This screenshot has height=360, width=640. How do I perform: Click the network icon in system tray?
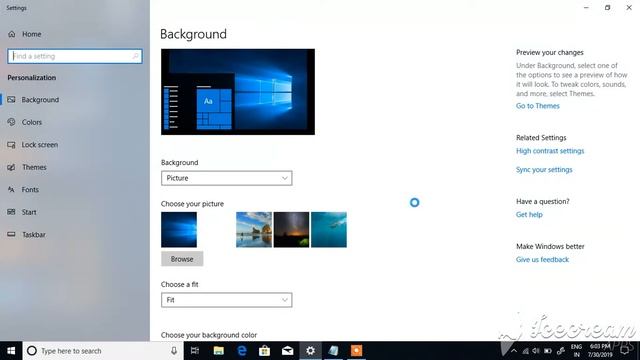pyautogui.click(x=525, y=351)
